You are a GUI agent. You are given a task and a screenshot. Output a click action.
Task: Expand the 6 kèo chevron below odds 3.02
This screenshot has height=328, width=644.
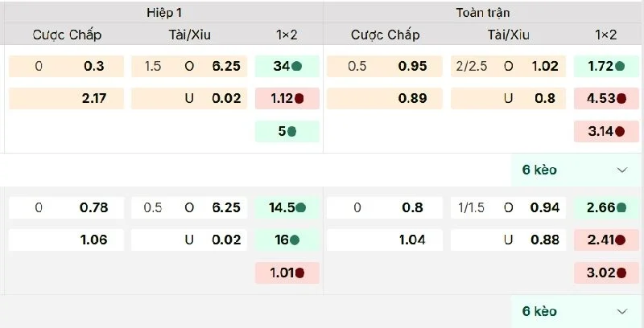click(621, 311)
